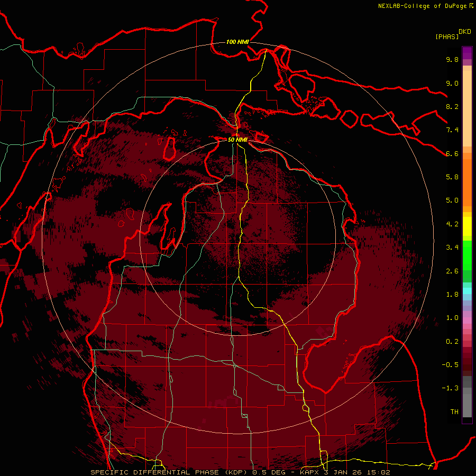The width and height of the screenshot is (476, 476).
Task: Click the -0.5 scale value
Action: (450, 365)
